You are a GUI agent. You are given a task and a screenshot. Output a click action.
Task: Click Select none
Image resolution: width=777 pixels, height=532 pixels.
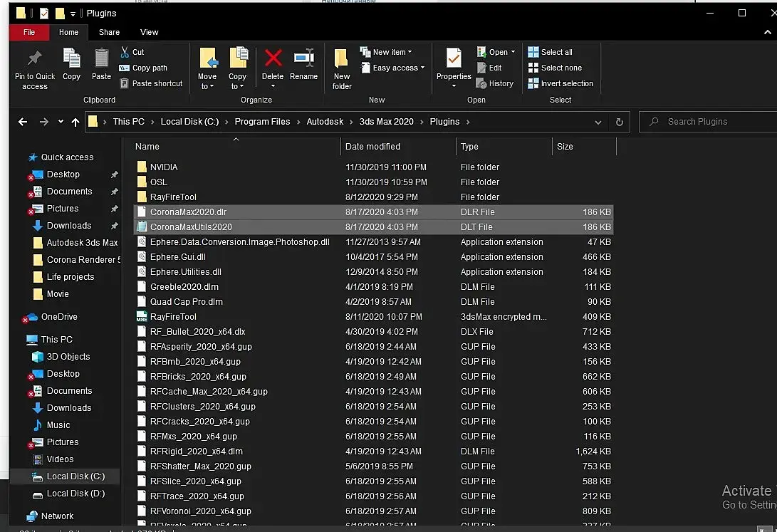[x=555, y=68]
